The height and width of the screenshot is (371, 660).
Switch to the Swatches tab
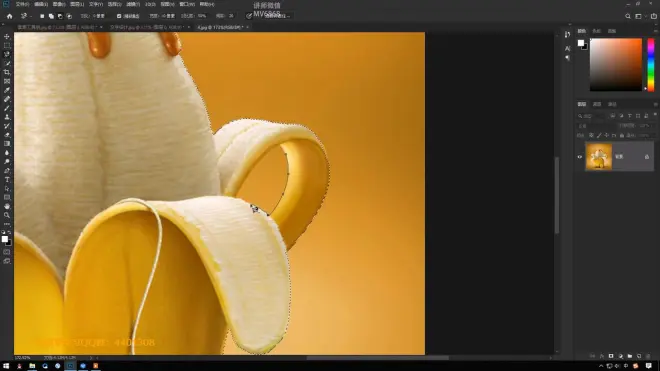(x=596, y=31)
